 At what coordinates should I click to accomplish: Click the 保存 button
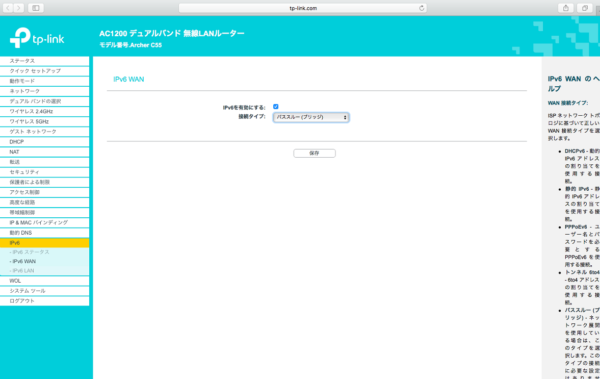[314, 153]
